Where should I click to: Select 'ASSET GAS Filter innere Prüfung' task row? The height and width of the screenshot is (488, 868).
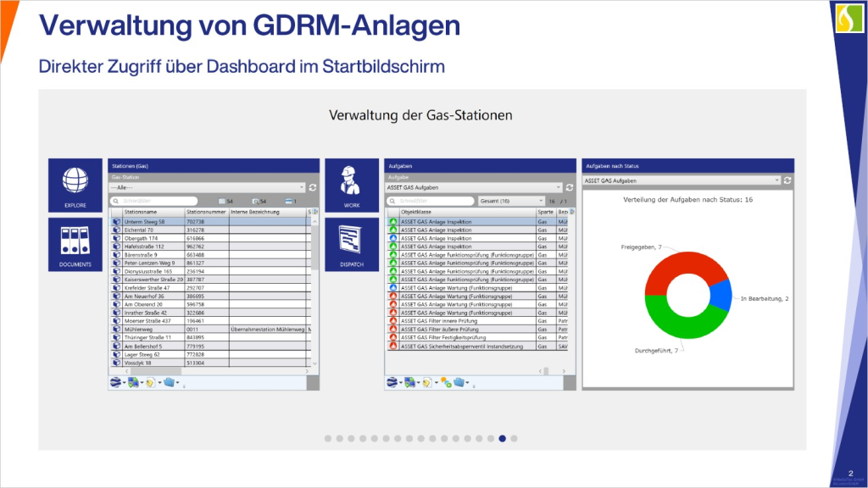point(466,321)
